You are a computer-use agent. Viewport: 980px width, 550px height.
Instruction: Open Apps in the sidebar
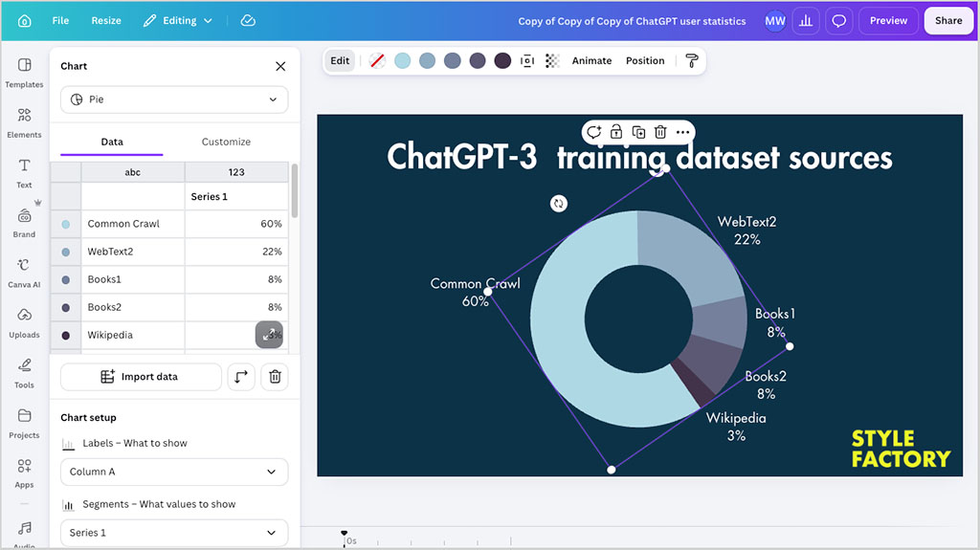[24, 473]
